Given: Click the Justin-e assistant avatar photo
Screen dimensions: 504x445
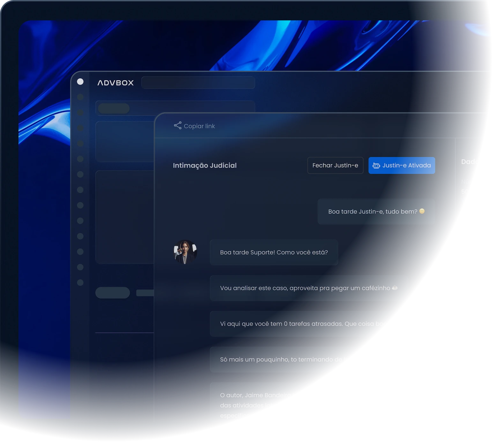Looking at the screenshot, I should click(x=185, y=252).
